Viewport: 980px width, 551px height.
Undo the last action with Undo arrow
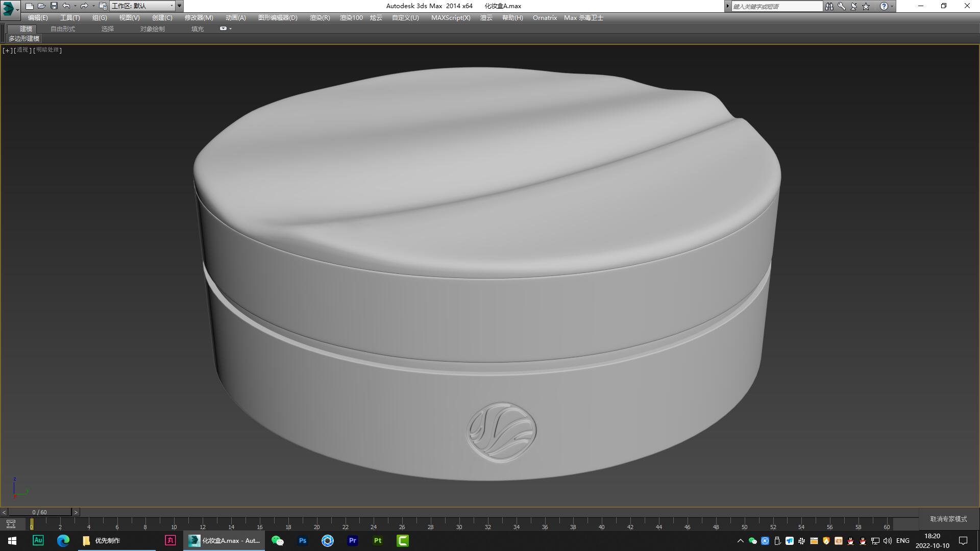point(66,6)
